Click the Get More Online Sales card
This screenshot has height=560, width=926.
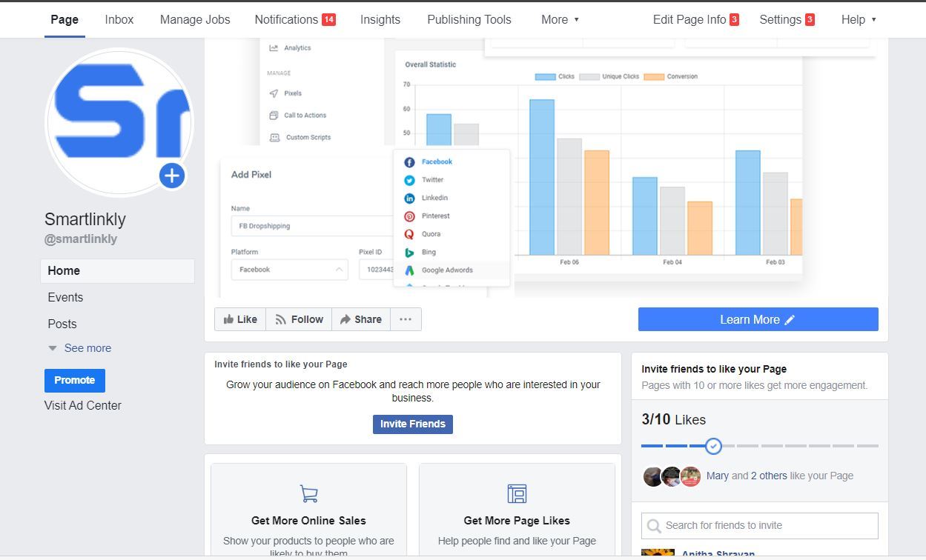(308, 511)
